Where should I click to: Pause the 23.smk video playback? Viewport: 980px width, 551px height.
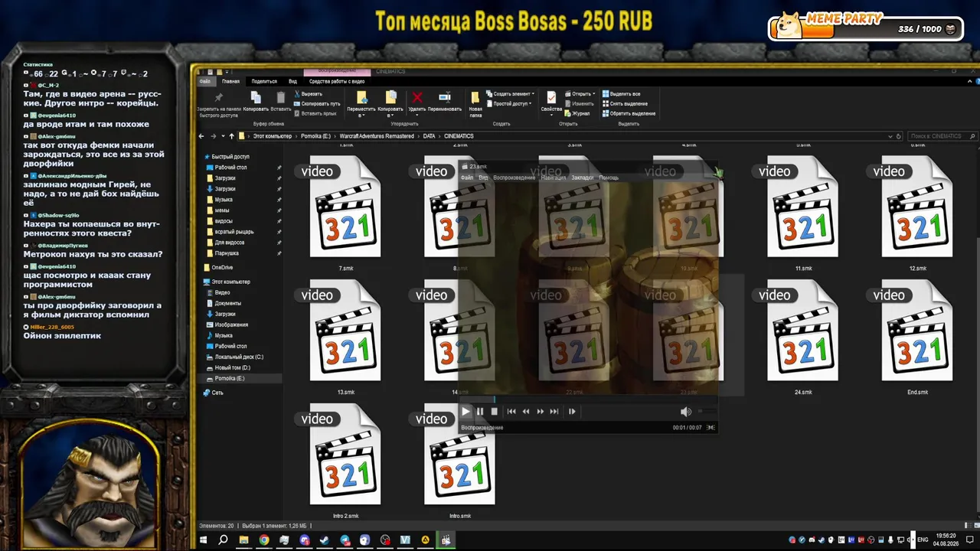click(480, 412)
